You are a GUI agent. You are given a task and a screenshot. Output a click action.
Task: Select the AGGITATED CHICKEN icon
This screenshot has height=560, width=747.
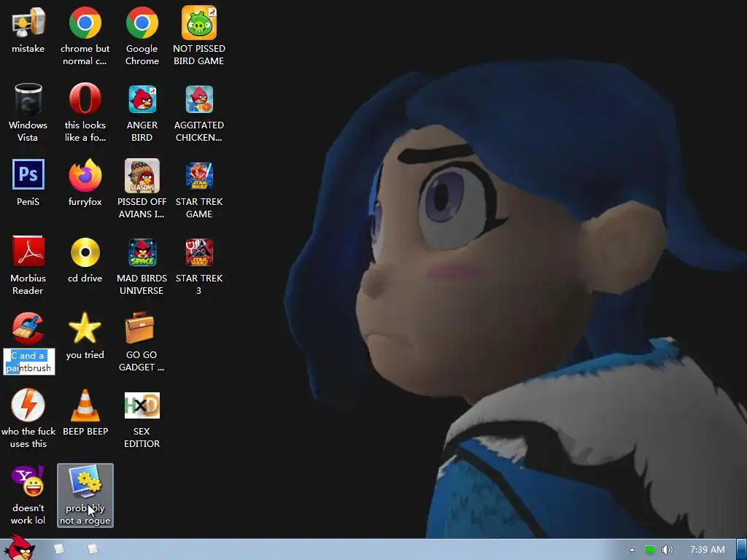[x=199, y=99]
